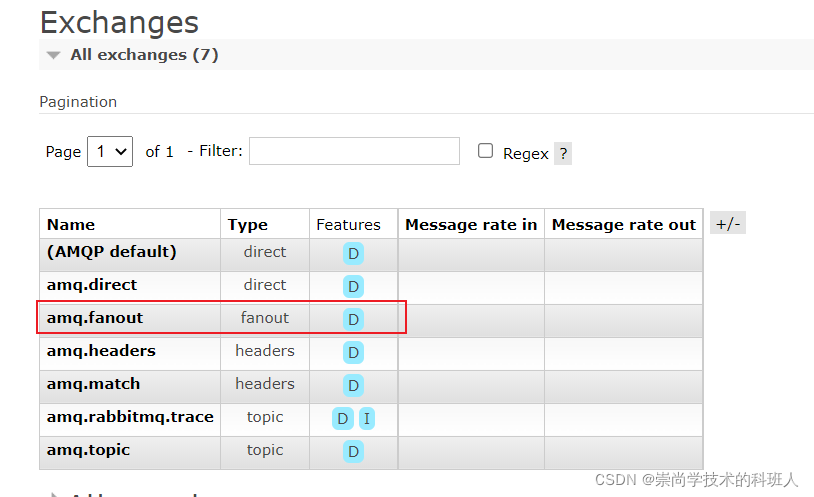Open the (AMQP default) exchange

[x=112, y=252]
